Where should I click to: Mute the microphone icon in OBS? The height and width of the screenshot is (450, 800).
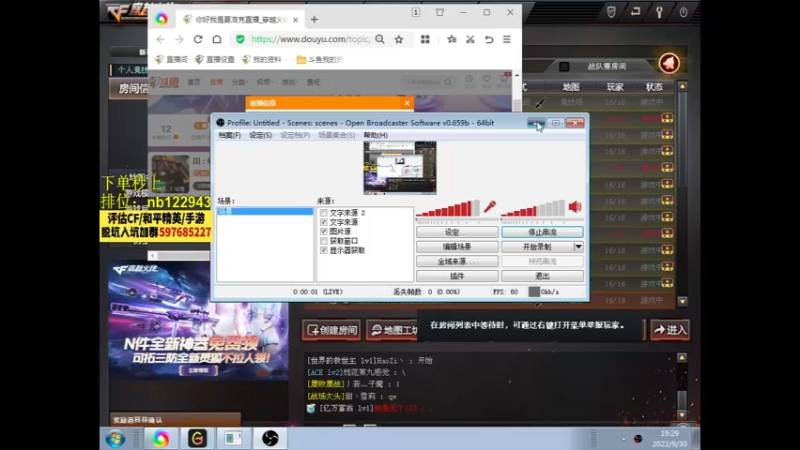(490, 207)
